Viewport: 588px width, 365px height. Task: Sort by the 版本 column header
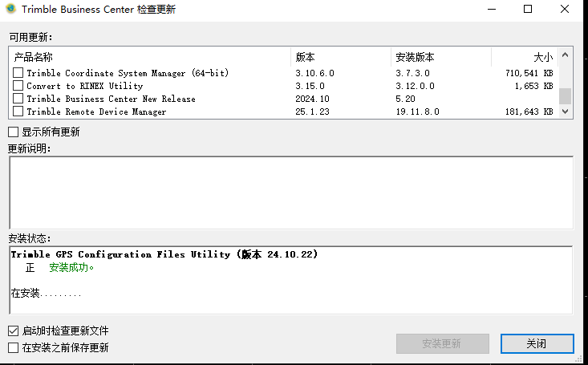point(341,57)
